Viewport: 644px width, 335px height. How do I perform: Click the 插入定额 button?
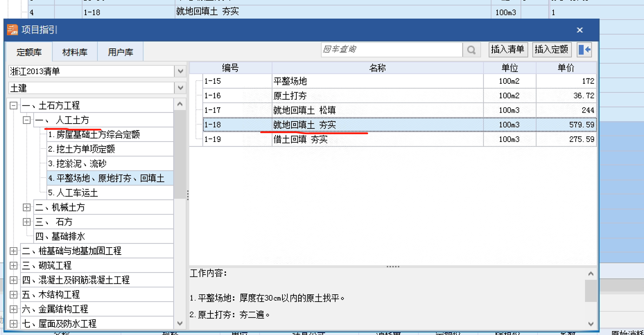[x=551, y=49]
